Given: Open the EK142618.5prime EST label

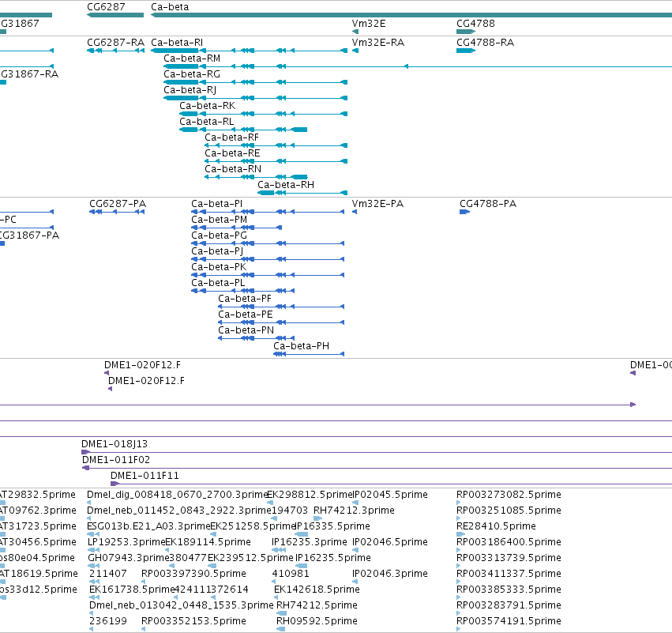Looking at the screenshot, I should (317, 590).
